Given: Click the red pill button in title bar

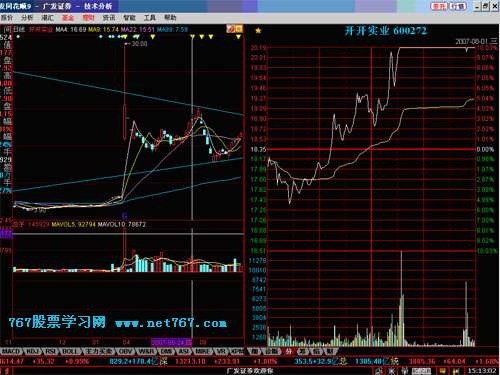Looking at the screenshot, I should [439, 6].
